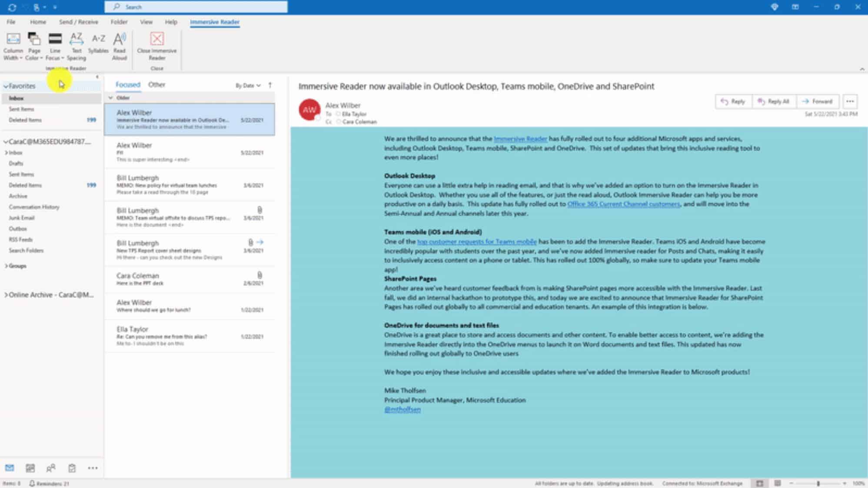
Task: Open the Send / Receive tab
Action: 79,22
